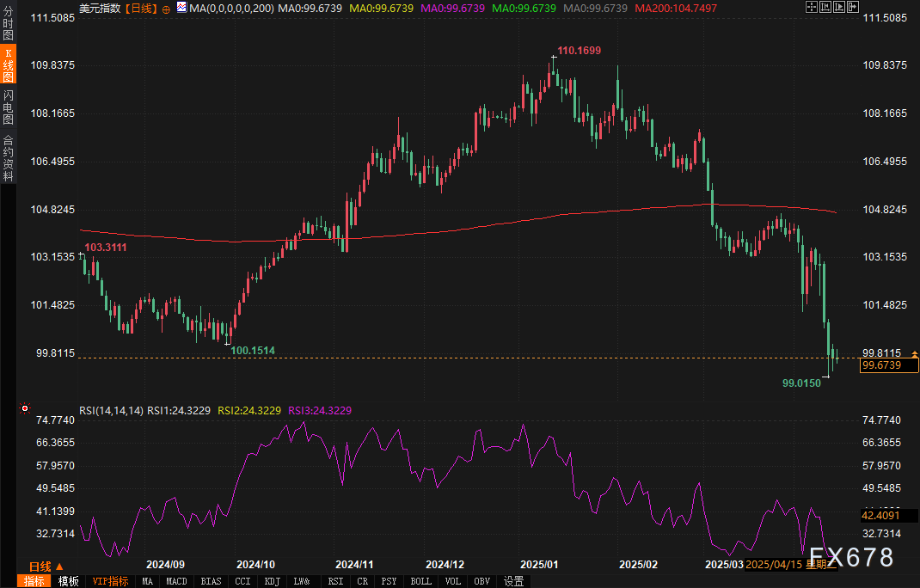The width and height of the screenshot is (920, 588).
Task: Click the MA200 red legend label
Action: 676,8
